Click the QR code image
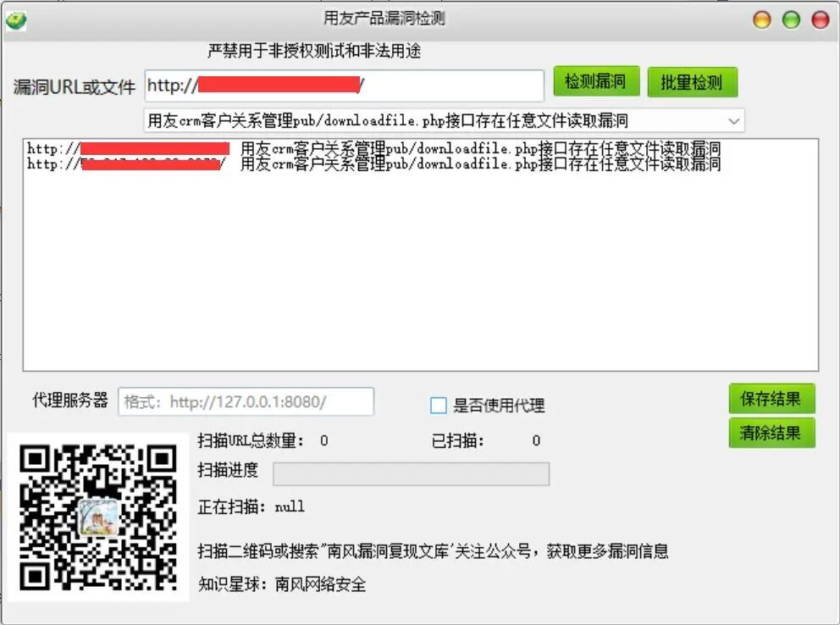The width and height of the screenshot is (840, 625). [x=98, y=517]
